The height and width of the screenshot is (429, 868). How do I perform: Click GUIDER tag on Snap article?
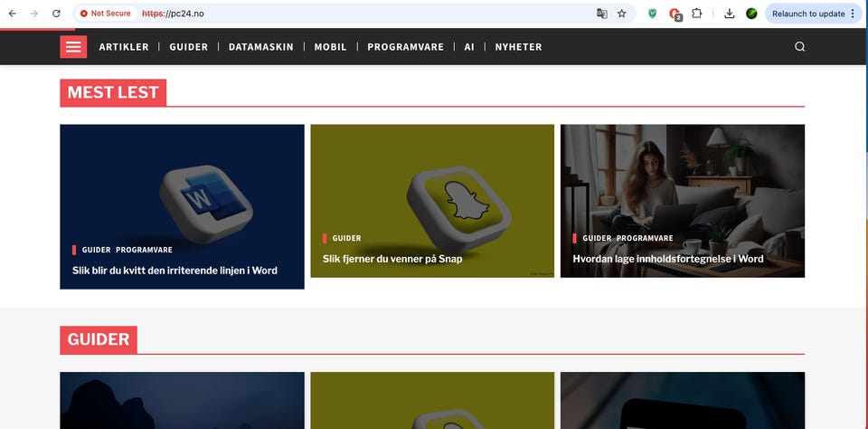coord(346,238)
